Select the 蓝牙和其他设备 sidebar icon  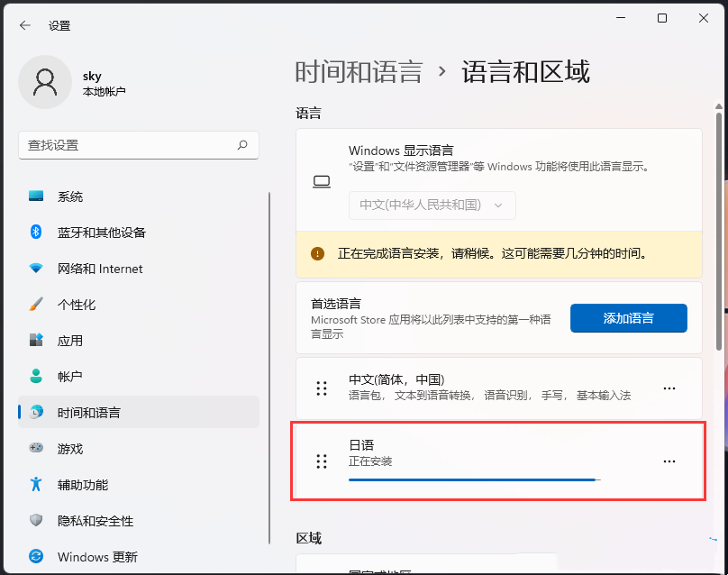coord(34,232)
